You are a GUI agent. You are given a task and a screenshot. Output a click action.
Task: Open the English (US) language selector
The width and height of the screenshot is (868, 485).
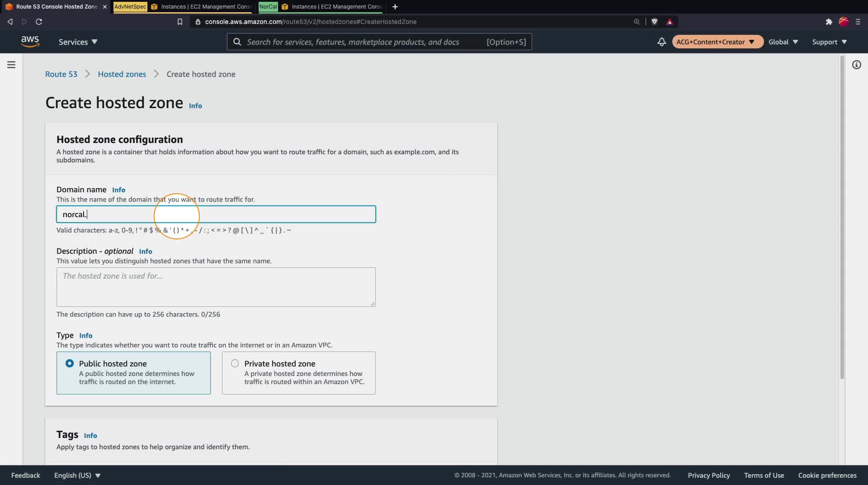tap(77, 475)
